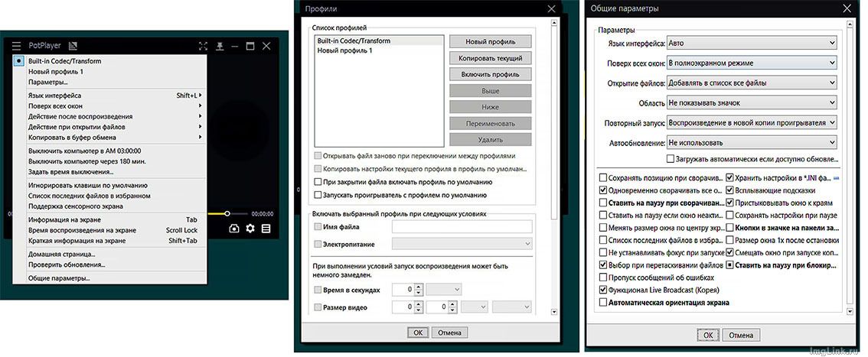Viewport: 868px width, 357px height.
Task: Choose 'Проверить обновления...' menu entry
Action: [67, 265]
